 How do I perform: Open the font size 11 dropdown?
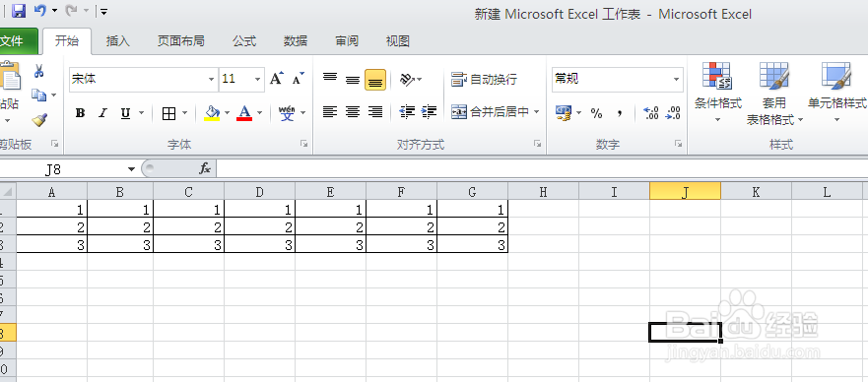click(x=257, y=80)
